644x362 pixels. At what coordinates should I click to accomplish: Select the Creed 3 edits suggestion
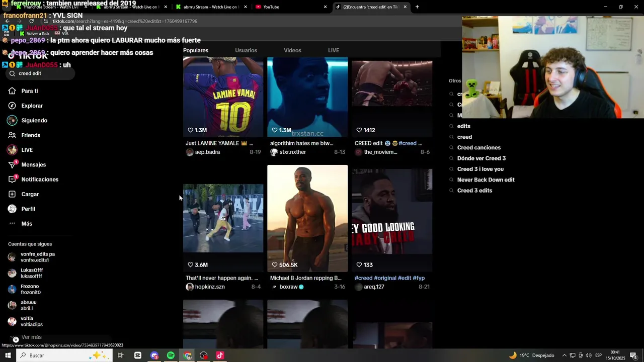click(474, 191)
